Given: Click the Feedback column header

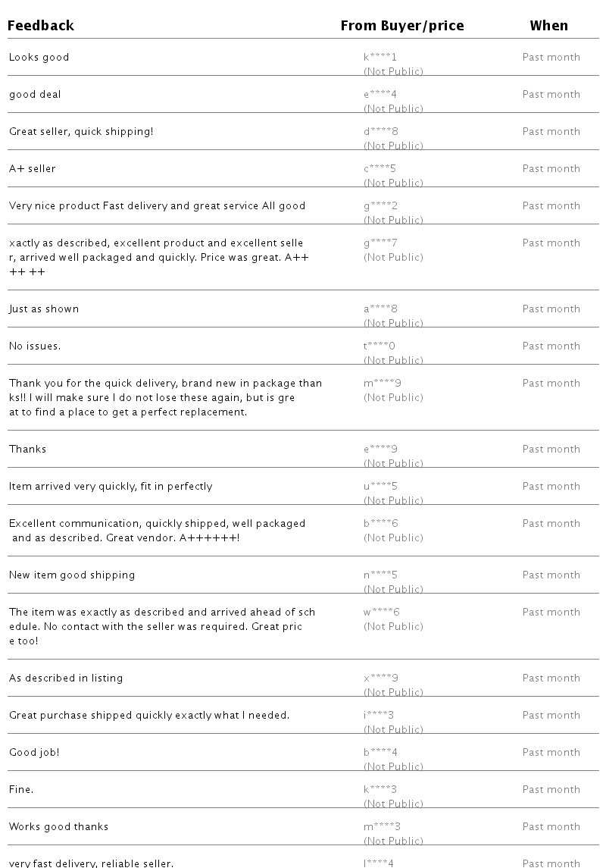Looking at the screenshot, I should [x=40, y=26].
